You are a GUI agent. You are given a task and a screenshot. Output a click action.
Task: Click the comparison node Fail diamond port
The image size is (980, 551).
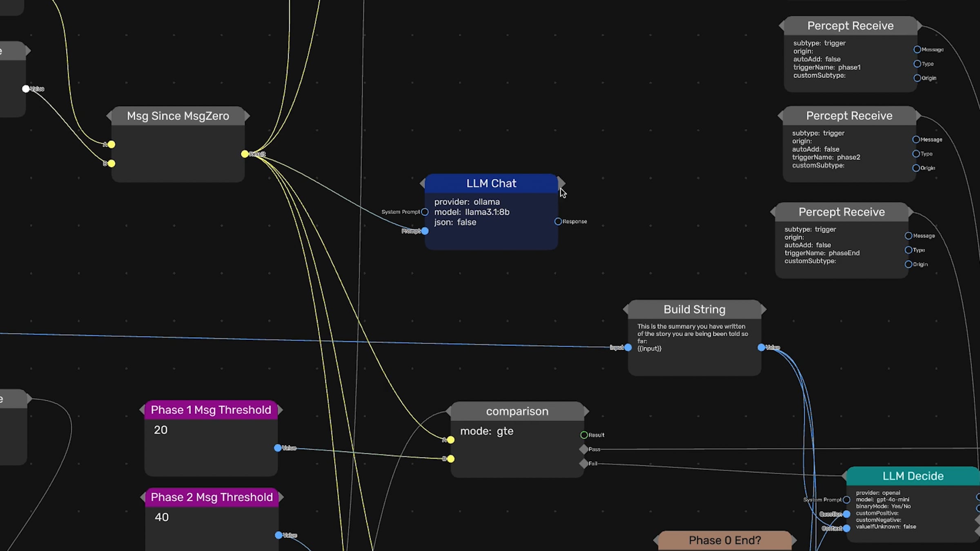pyautogui.click(x=584, y=463)
